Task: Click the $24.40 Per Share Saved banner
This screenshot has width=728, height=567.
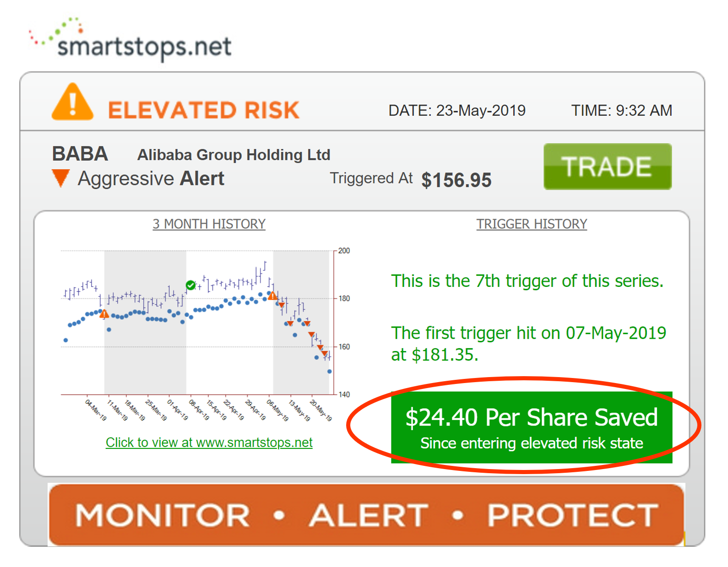Action: coord(531,427)
